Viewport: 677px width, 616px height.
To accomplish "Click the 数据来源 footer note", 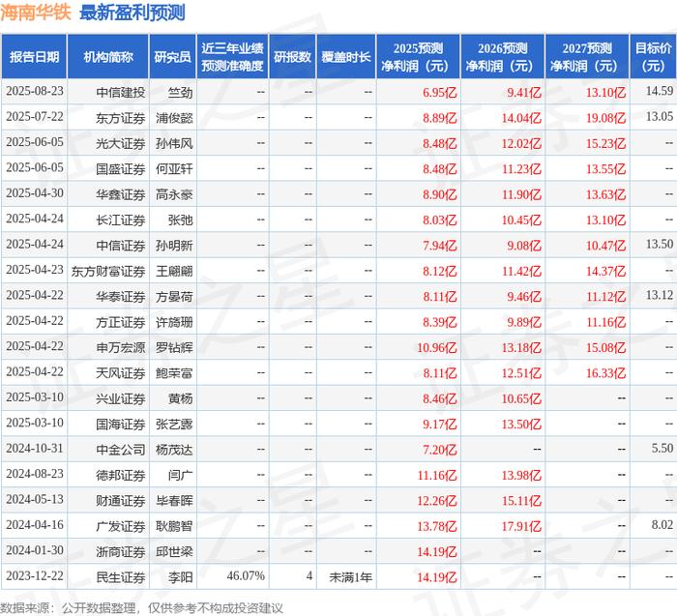I will 141,608.
